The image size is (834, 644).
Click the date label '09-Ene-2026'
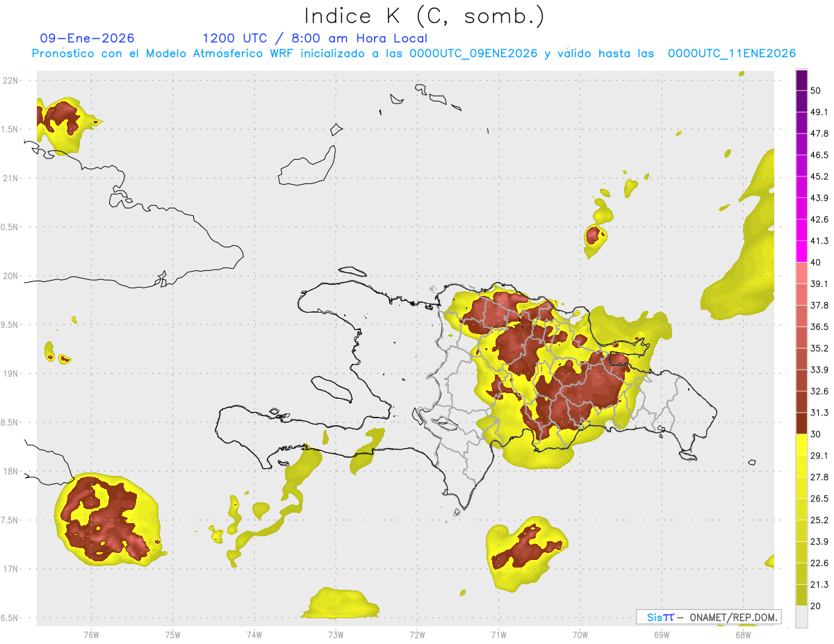tap(88, 38)
